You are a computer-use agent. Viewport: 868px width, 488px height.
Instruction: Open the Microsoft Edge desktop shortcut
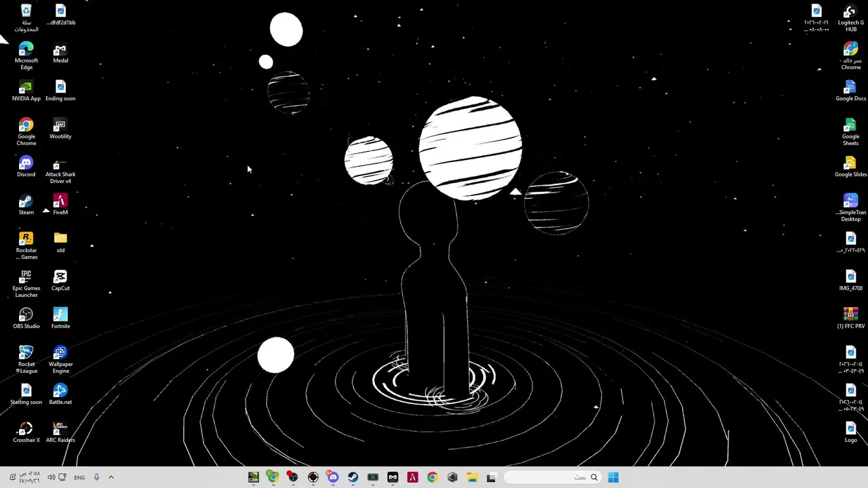pyautogui.click(x=26, y=56)
